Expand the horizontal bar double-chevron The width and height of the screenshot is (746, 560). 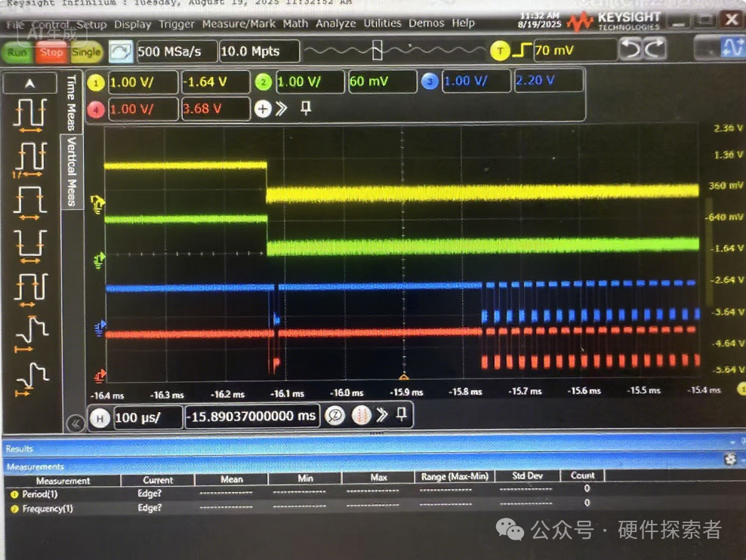tap(381, 414)
